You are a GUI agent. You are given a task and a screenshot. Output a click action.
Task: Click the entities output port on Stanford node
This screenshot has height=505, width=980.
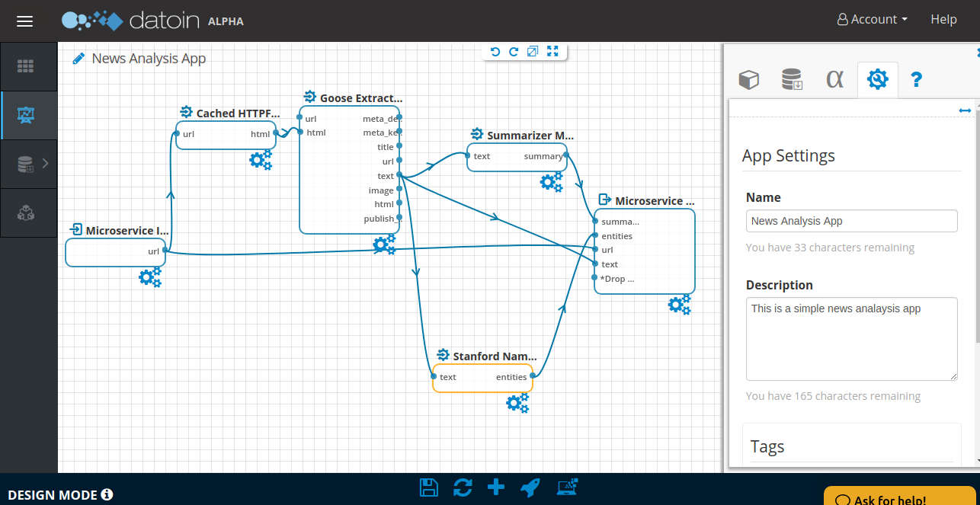[x=531, y=376]
